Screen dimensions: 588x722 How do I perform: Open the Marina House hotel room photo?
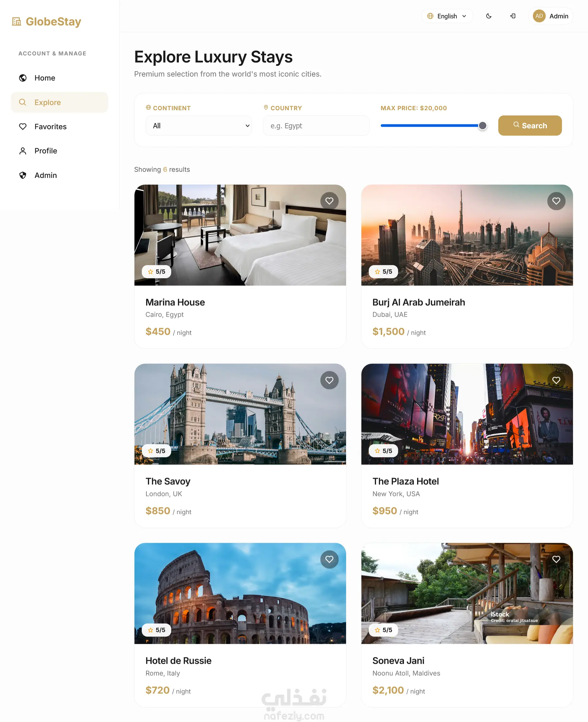point(240,235)
